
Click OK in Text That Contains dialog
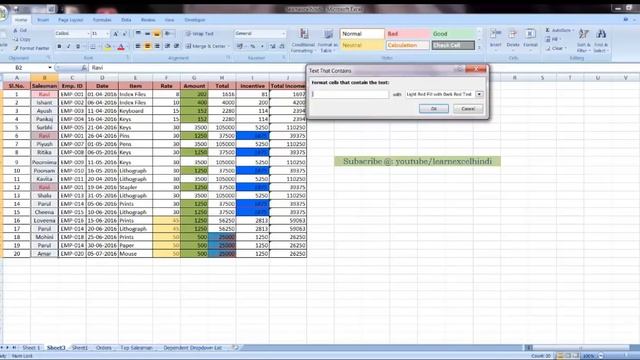[433, 109]
